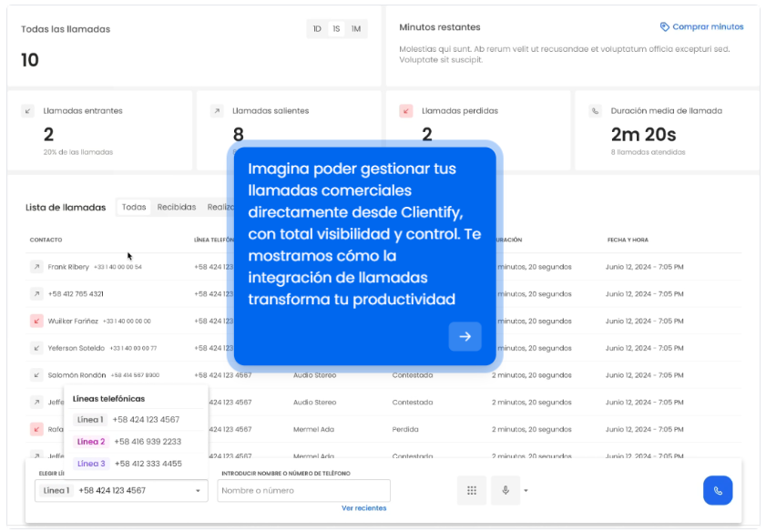The height and width of the screenshot is (532, 766).
Task: Click the missed call icon beside Wuilker Fariñez
Action: click(36, 321)
